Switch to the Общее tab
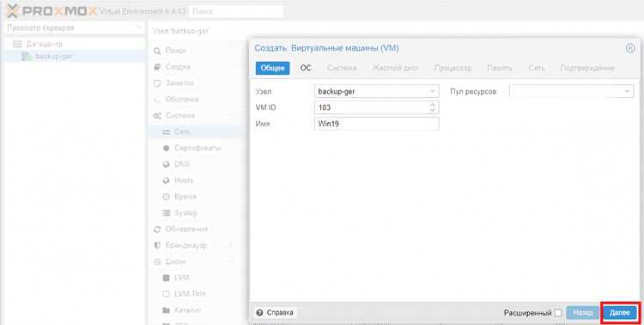This screenshot has height=325, width=644. 273,68
